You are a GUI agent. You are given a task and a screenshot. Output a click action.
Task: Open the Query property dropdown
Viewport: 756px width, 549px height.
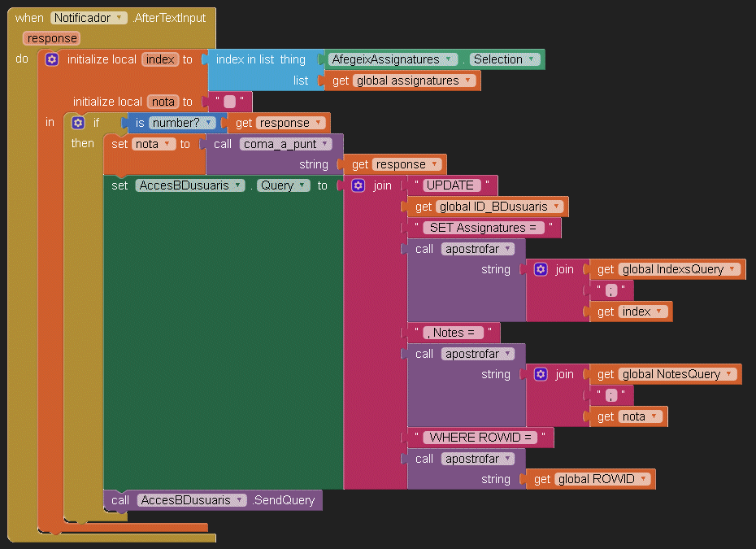302,185
